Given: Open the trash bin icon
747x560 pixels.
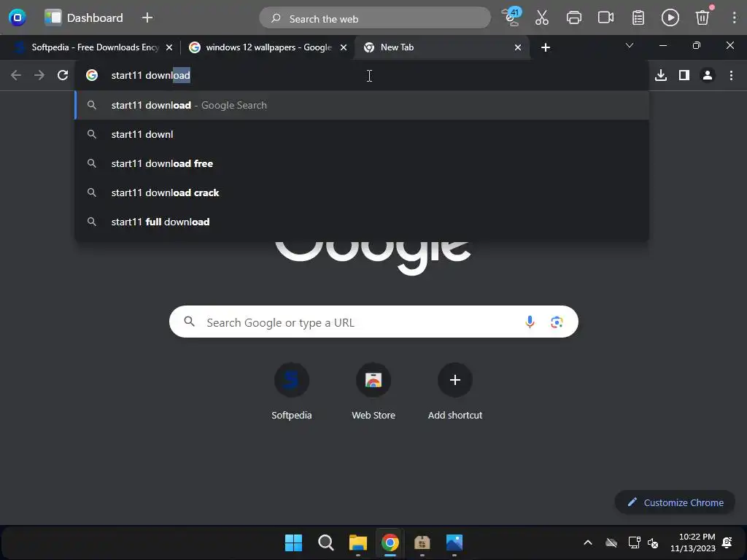Looking at the screenshot, I should point(703,17).
